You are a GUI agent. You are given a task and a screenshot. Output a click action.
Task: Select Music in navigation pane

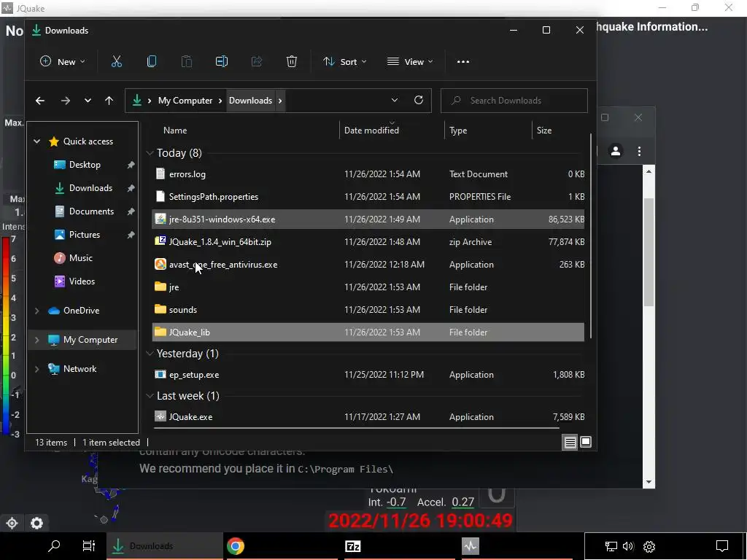[81, 258]
